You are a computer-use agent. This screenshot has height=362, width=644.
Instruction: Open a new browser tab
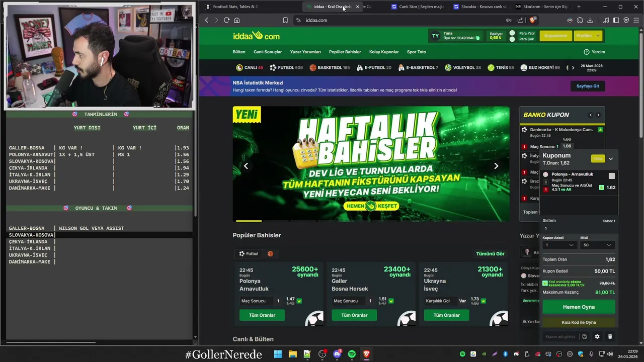[579, 7]
